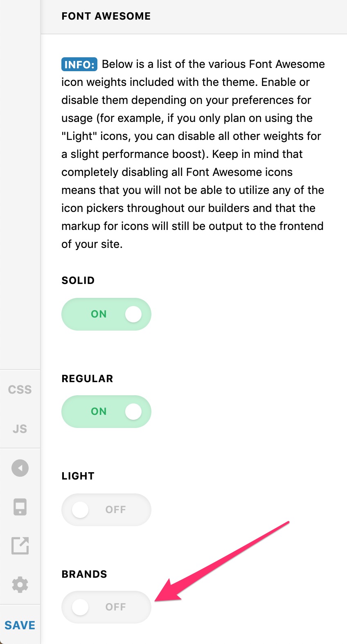347x644 pixels.
Task: Click the info paragraph about icon weights
Action: point(193,154)
